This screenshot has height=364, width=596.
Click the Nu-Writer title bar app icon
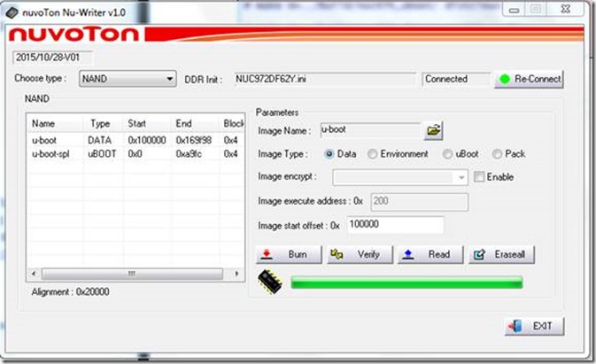click(12, 12)
